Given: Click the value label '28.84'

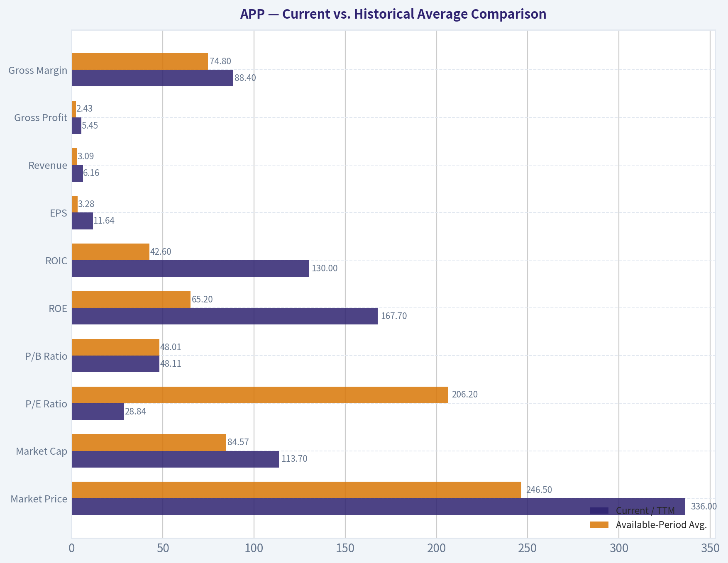Looking at the screenshot, I should click(x=136, y=412).
